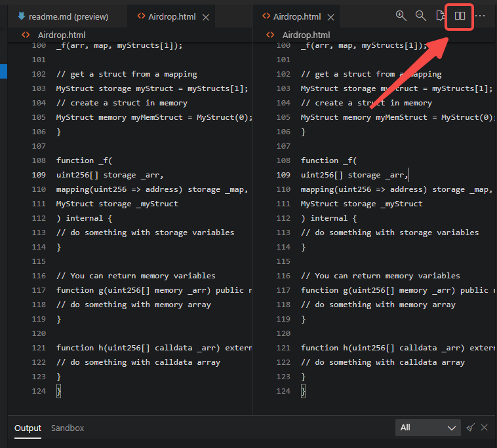The image size is (497, 448).
Task: Click 'uint256[] storage _arr,' in left editor
Action: 109,175
